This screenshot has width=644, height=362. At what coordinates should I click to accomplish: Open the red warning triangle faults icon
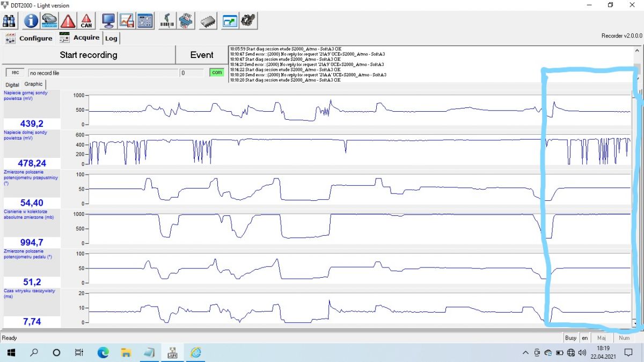pyautogui.click(x=68, y=21)
